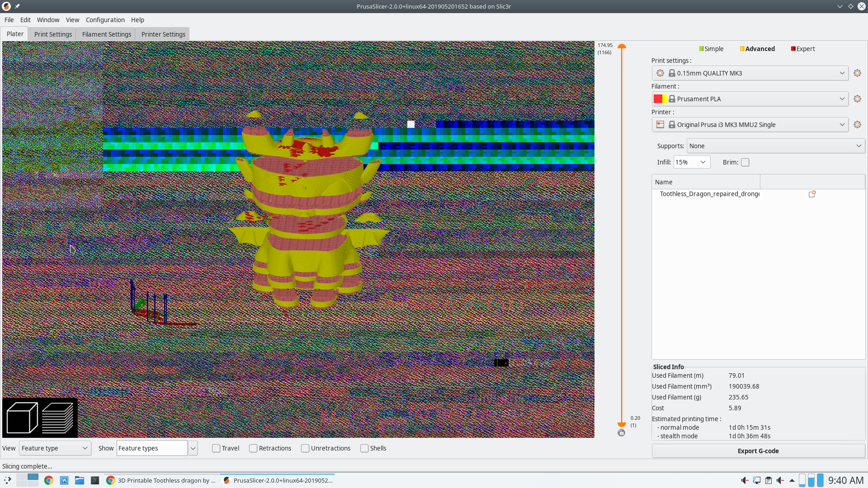Click the lock icon beside 0.15mm QUALITY MK3
This screenshot has height=488, width=868.
pos(672,73)
